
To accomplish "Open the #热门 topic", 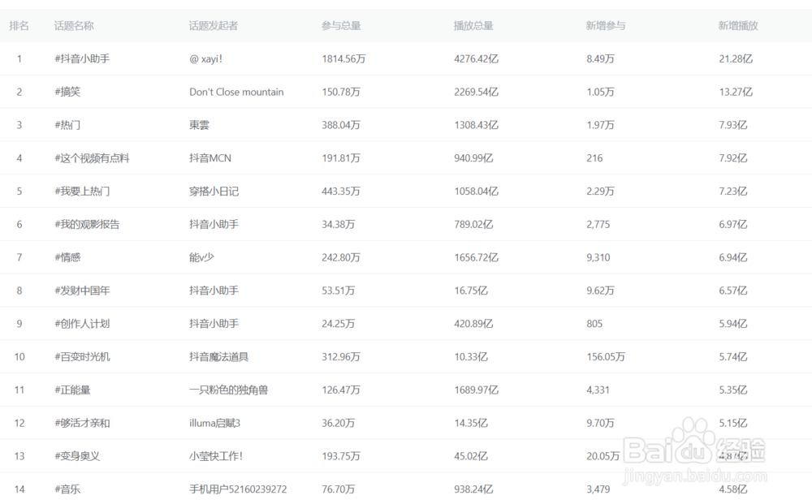I will point(68,125).
